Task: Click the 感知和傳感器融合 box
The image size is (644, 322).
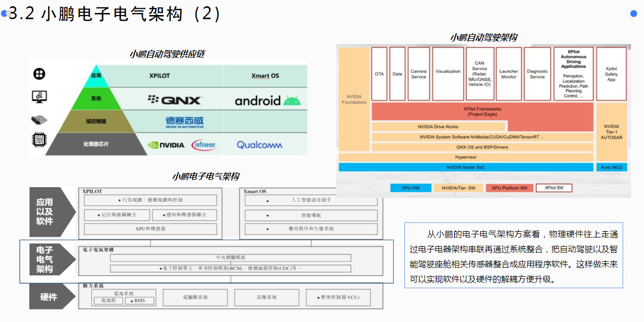Action: (x=185, y=215)
